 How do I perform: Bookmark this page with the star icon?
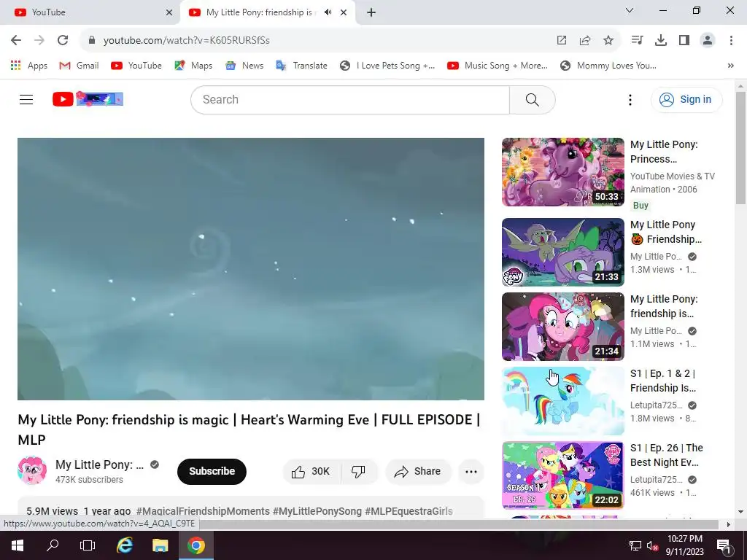[608, 41]
